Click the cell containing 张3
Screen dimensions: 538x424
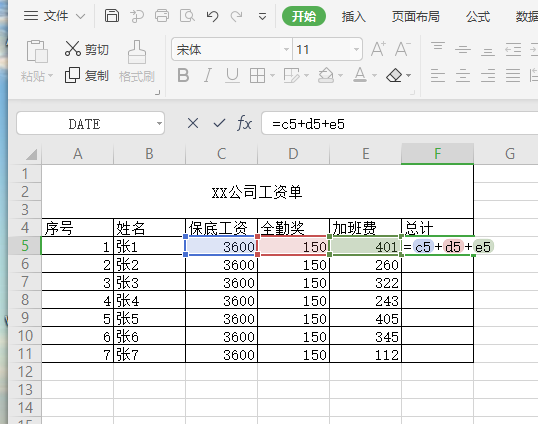click(149, 282)
